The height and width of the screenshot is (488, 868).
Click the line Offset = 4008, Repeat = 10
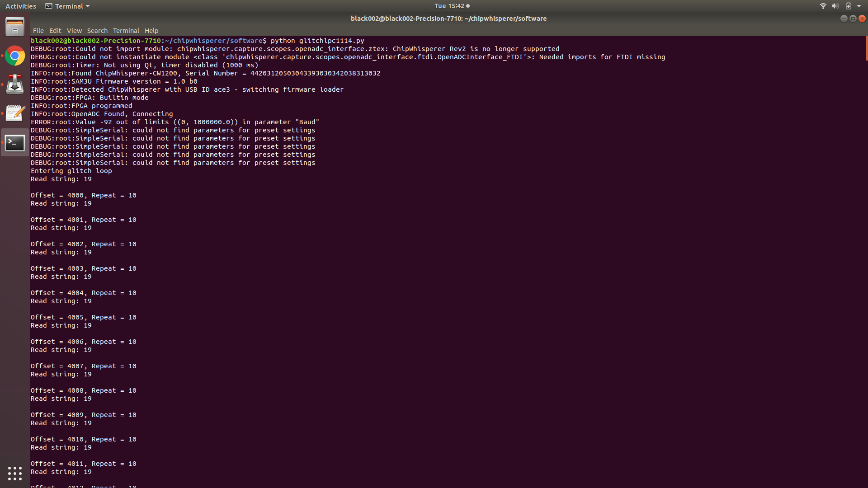[84, 390]
